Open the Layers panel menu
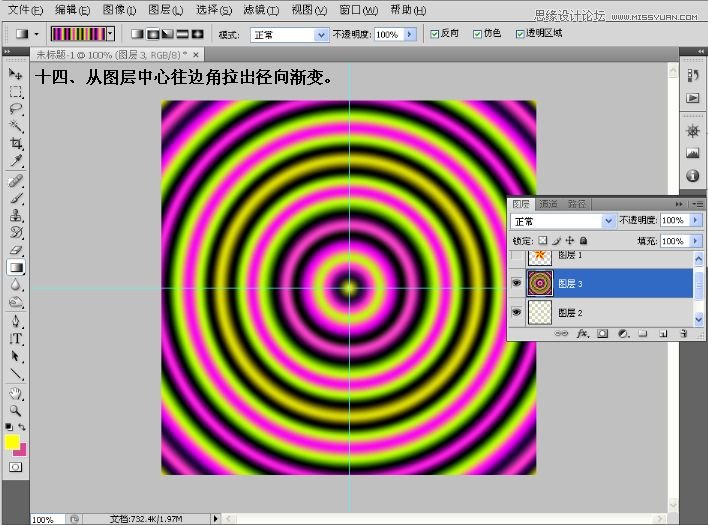Image resolution: width=708 pixels, height=525 pixels. click(x=697, y=204)
